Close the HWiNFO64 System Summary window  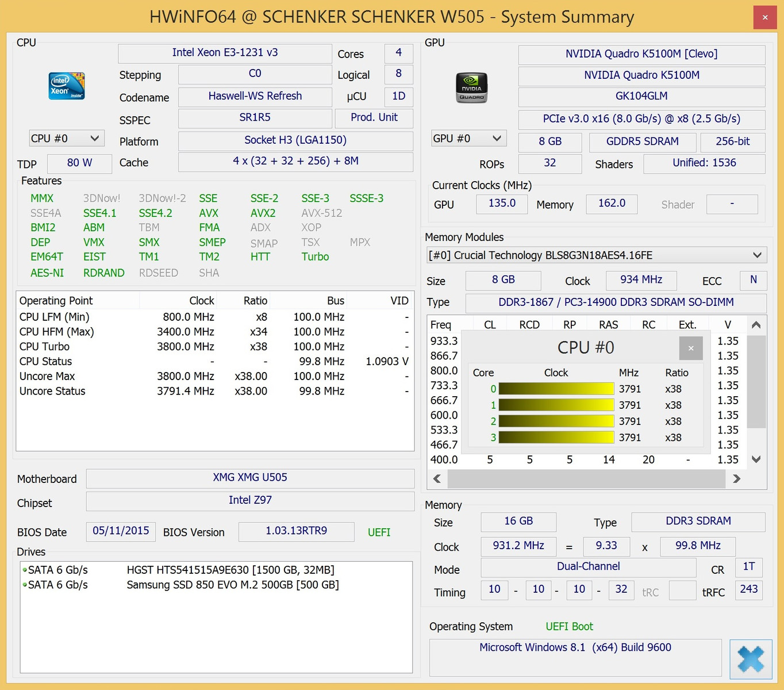click(764, 17)
